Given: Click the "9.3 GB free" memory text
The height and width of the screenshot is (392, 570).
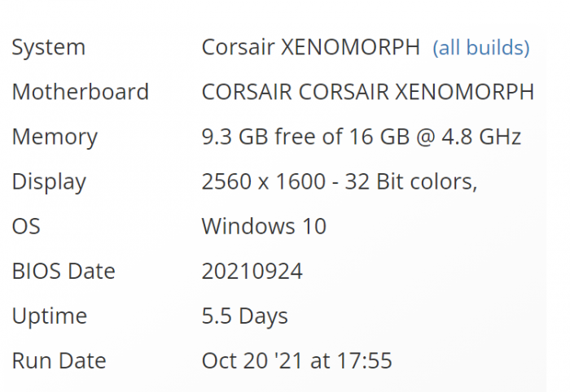Looking at the screenshot, I should pos(261,137).
